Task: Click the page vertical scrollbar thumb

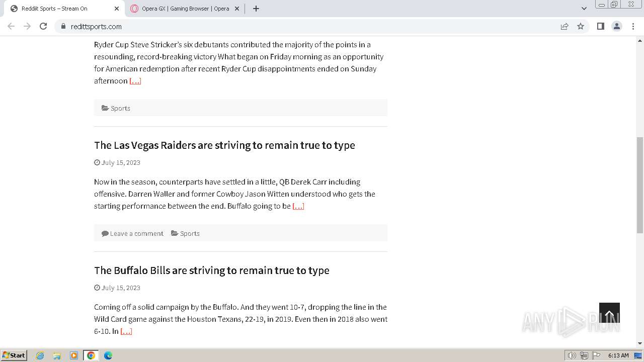Action: coord(640,184)
